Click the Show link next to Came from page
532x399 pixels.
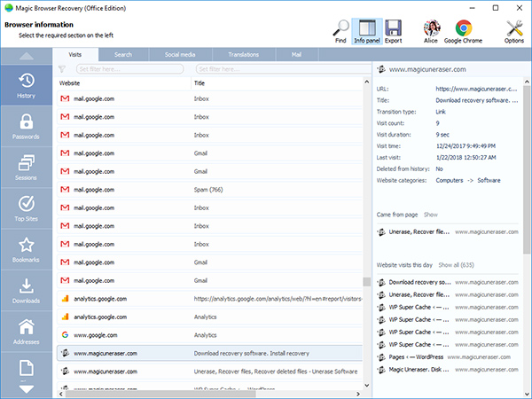[431, 215]
